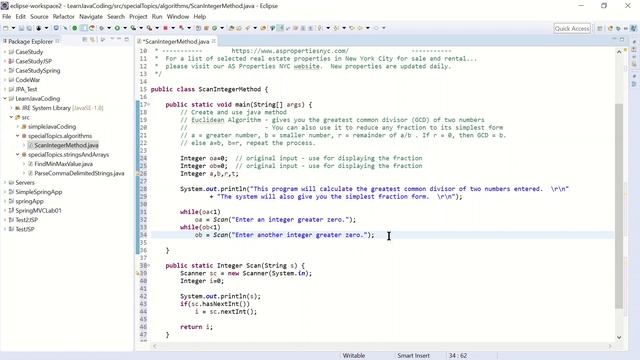Screen dimensions: 640x360
Task: Click the Debug bug icon in toolbar
Action: 101,28
